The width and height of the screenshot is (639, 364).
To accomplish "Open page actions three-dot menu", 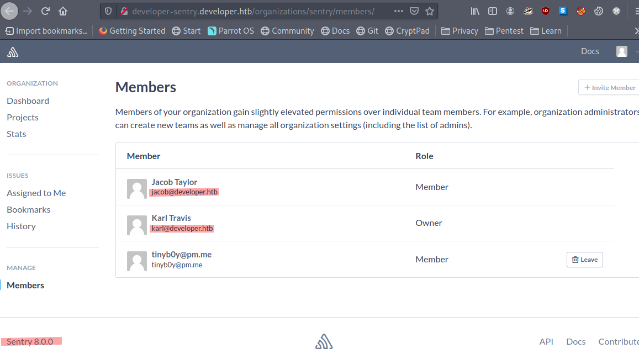I will (398, 11).
